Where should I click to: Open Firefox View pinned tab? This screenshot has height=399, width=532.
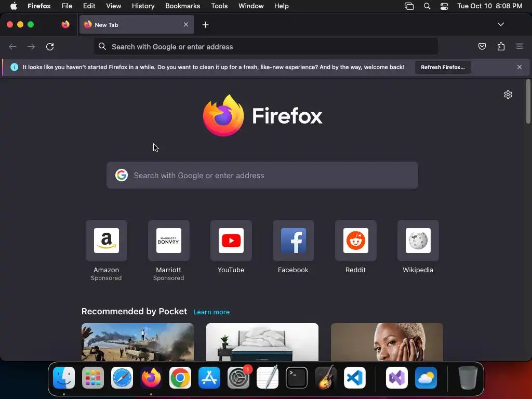[x=65, y=24]
